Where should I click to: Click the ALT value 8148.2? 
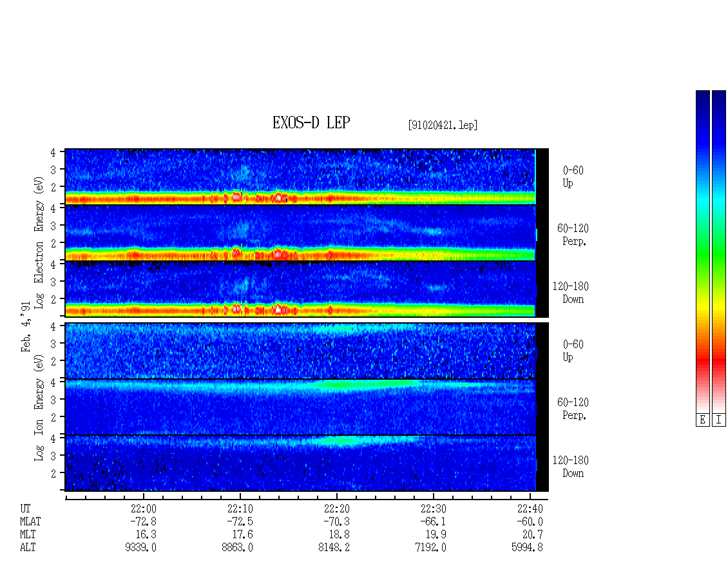coord(334,548)
